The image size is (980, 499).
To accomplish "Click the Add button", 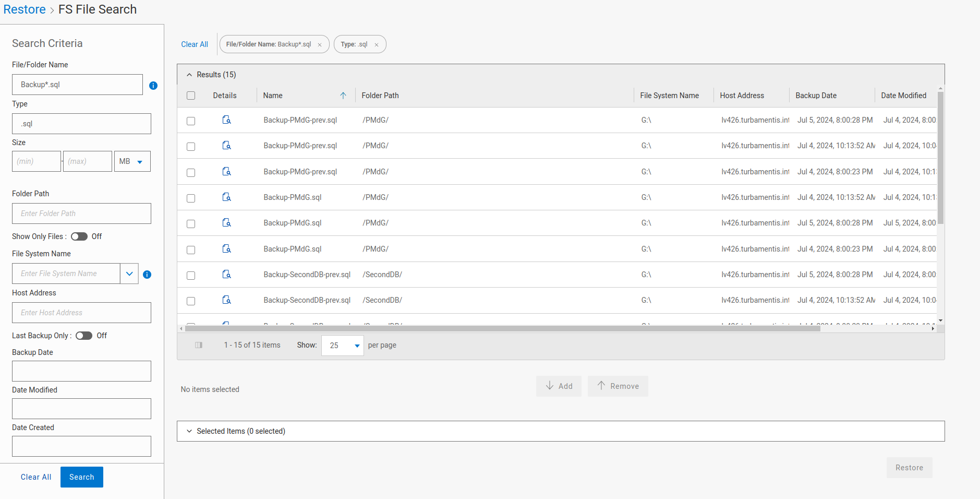I will 559,386.
